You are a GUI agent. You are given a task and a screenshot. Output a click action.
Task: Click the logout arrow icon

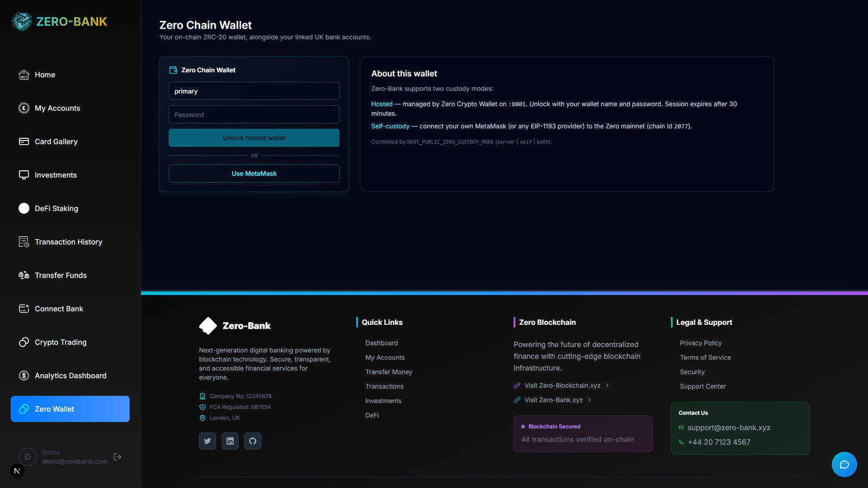[118, 457]
